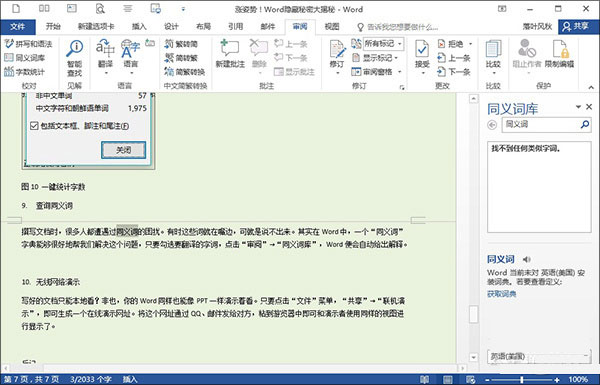Click the Tell Me (告诉我您想要做什么) box
The width and height of the screenshot is (600, 385).
(x=398, y=27)
